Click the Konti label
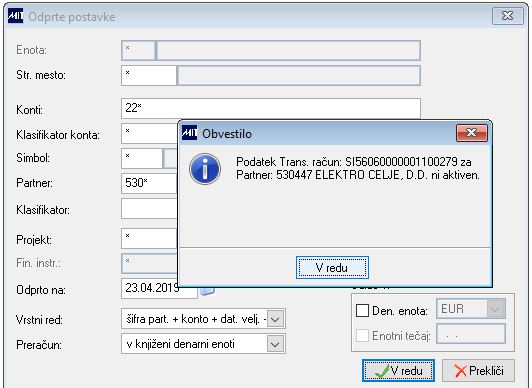 (30, 110)
